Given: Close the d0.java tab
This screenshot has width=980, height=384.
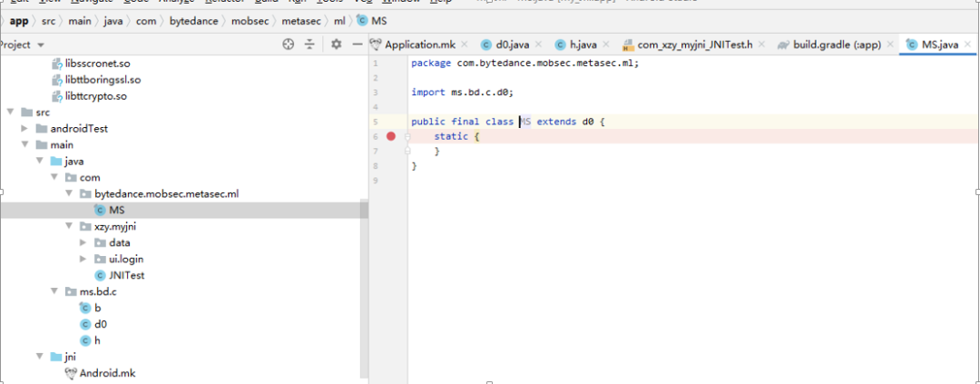Looking at the screenshot, I should coord(539,44).
